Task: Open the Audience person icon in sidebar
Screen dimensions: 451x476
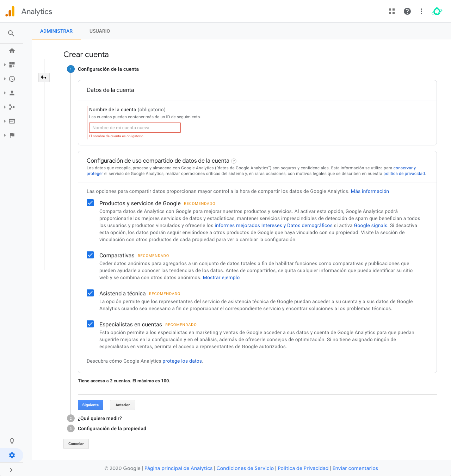Action: [x=12, y=93]
